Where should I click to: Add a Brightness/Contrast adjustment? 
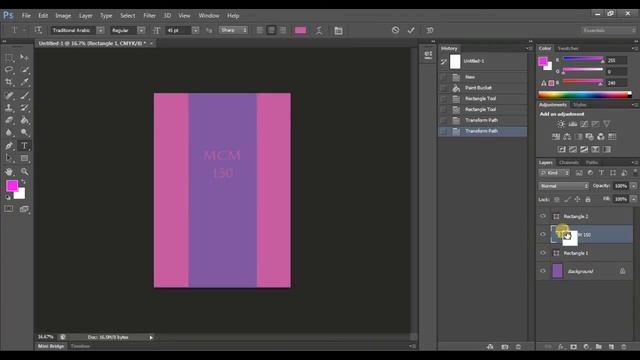[x=561, y=124]
